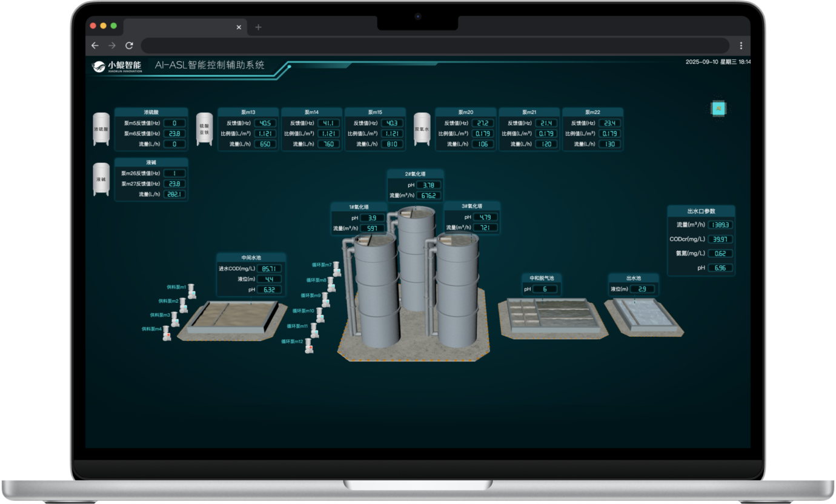Click the 硫酸亚铁 tank icon
The height and width of the screenshot is (504, 836).
point(204,129)
